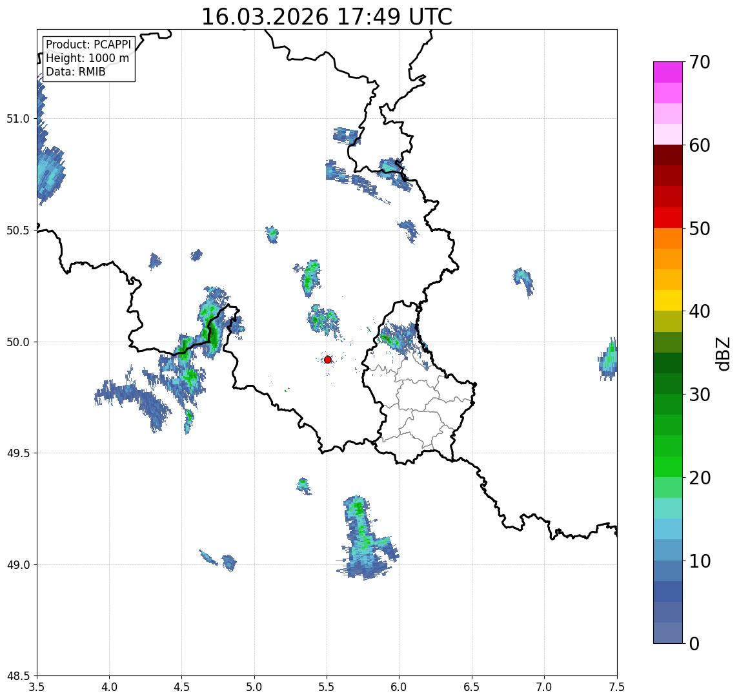The image size is (739, 700).
Task: Click the colorbar tick label 50
Action: pos(700,229)
